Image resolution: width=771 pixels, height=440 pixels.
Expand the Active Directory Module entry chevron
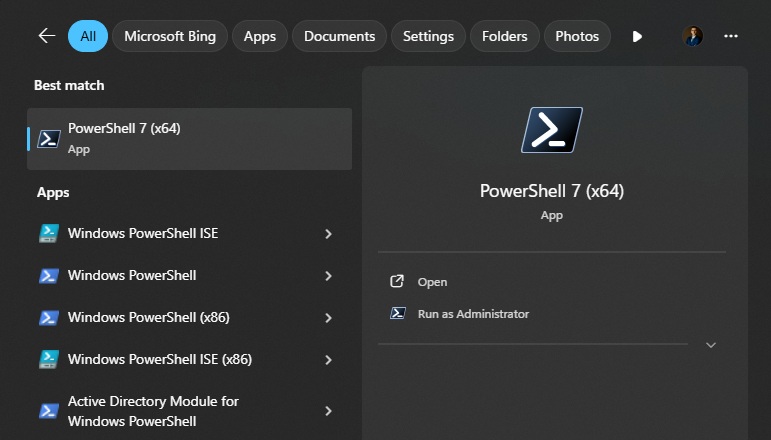[x=328, y=411]
